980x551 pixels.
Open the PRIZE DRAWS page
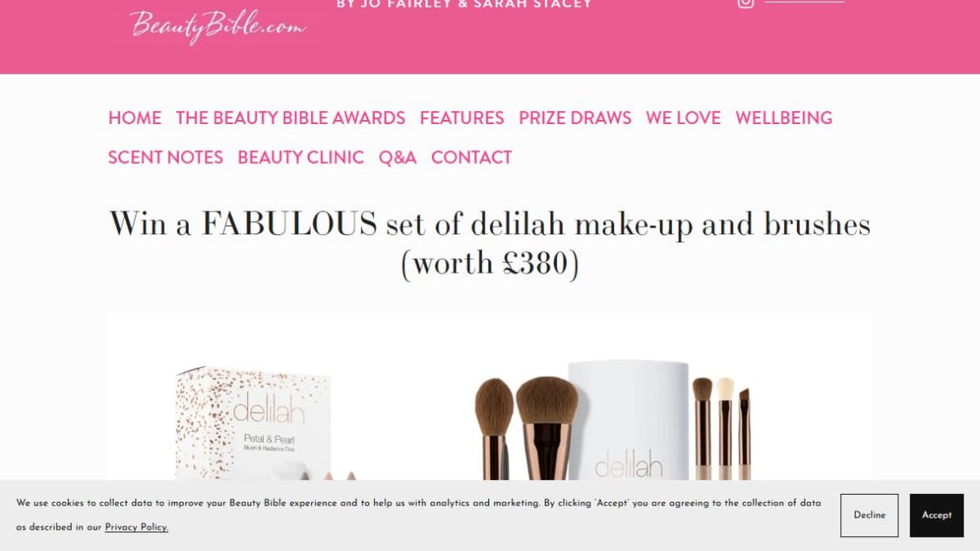click(x=575, y=118)
